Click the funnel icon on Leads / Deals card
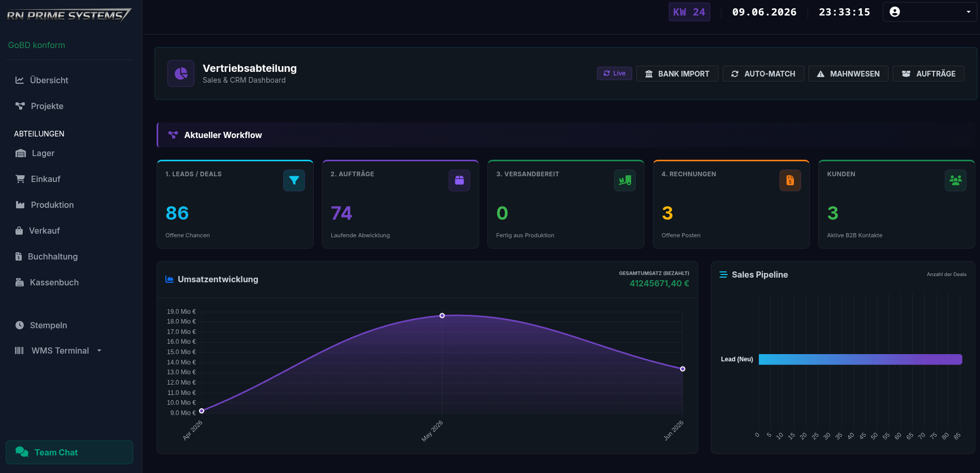Viewport: 980px width, 473px height. (294, 180)
